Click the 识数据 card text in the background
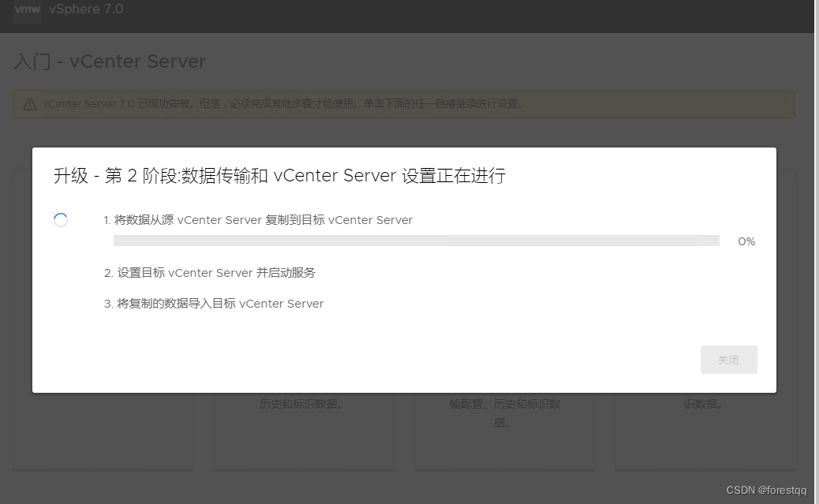 [x=703, y=404]
